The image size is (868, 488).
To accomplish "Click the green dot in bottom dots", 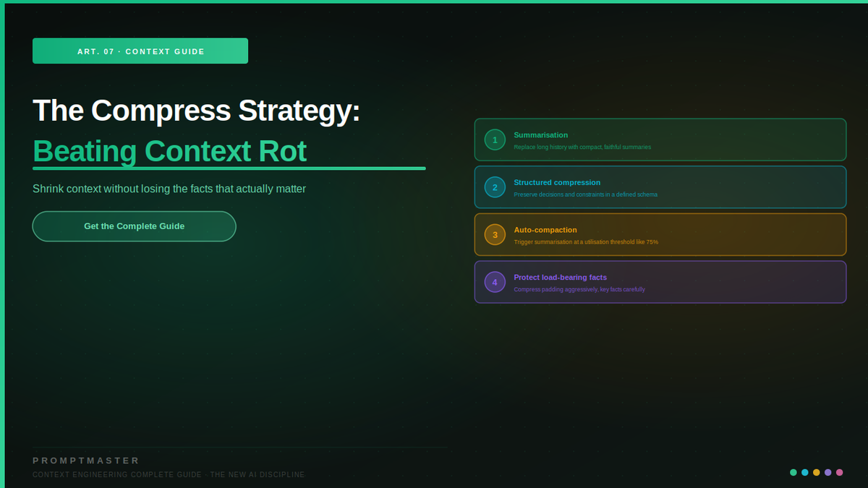I will 793,472.
